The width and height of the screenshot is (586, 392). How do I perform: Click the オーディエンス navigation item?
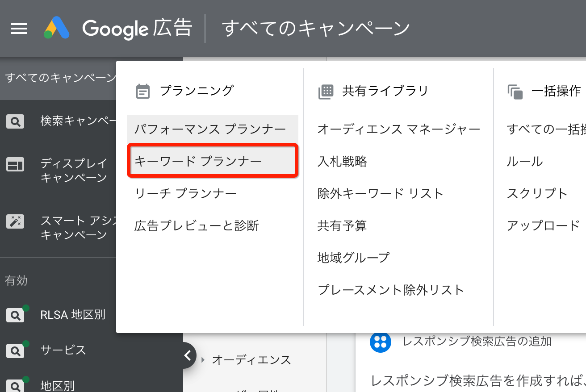[x=251, y=360]
